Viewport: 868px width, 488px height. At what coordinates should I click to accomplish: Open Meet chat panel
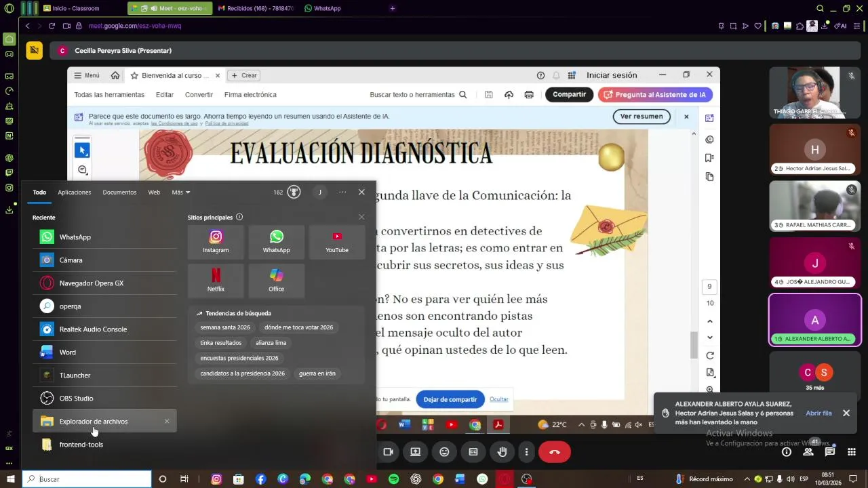tap(830, 452)
